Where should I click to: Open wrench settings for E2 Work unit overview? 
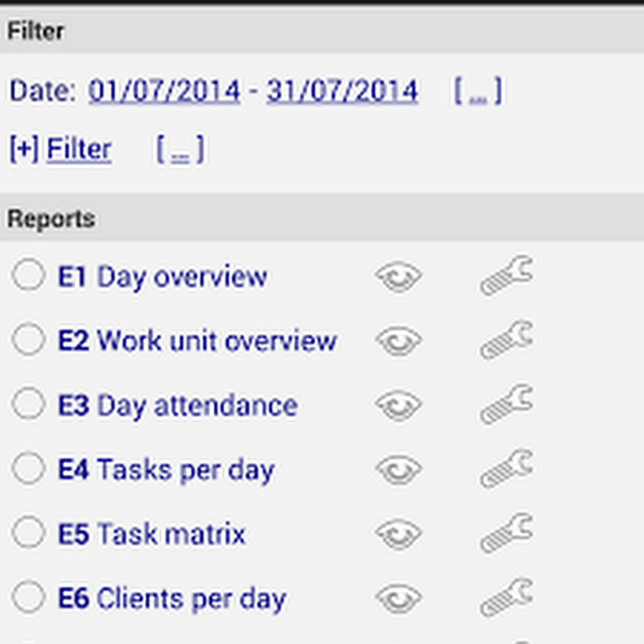tap(506, 341)
